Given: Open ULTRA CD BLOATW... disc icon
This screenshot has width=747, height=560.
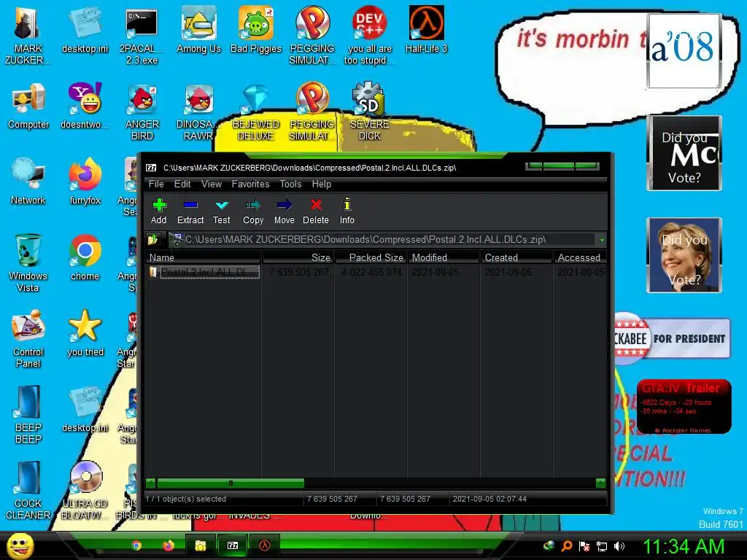Looking at the screenshot, I should point(85,491).
